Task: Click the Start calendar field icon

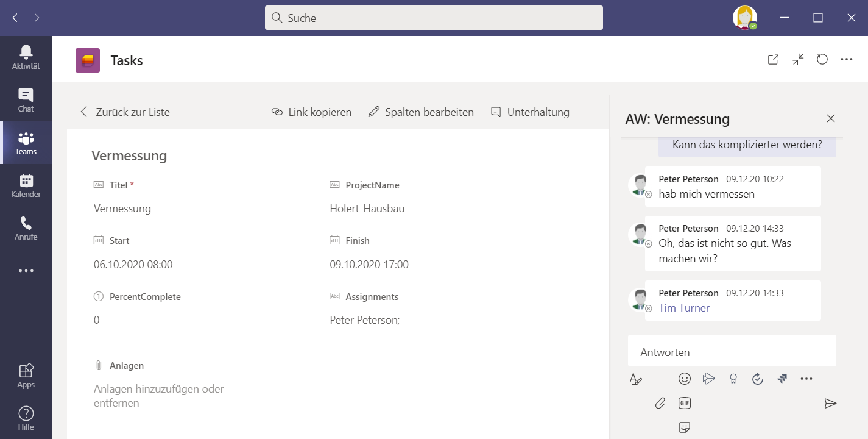Action: pyautogui.click(x=99, y=240)
